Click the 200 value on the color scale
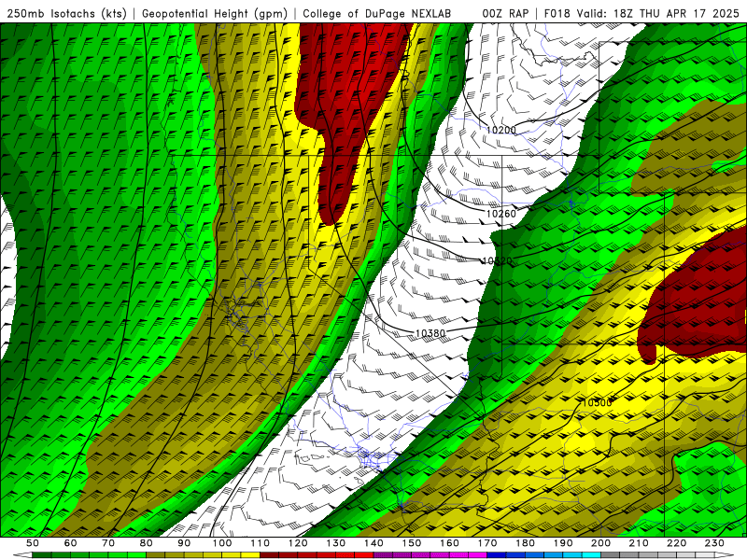 600,543
